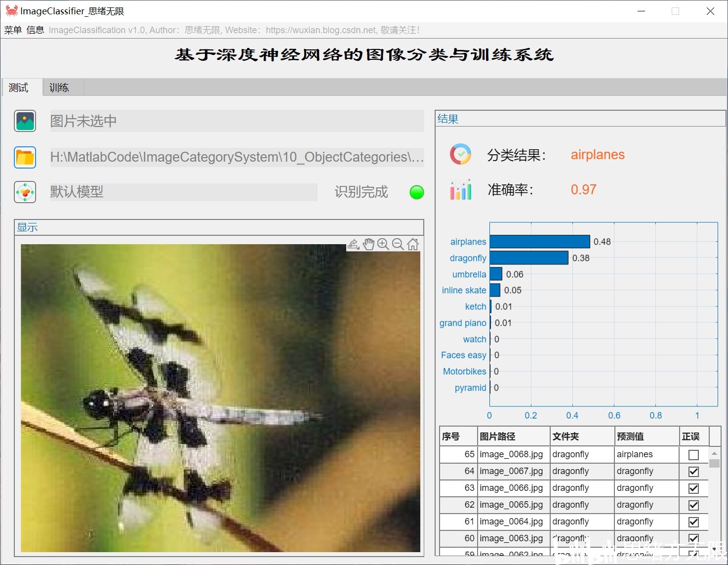Click the grand piano chart label
728x565 pixels.
[x=463, y=323]
